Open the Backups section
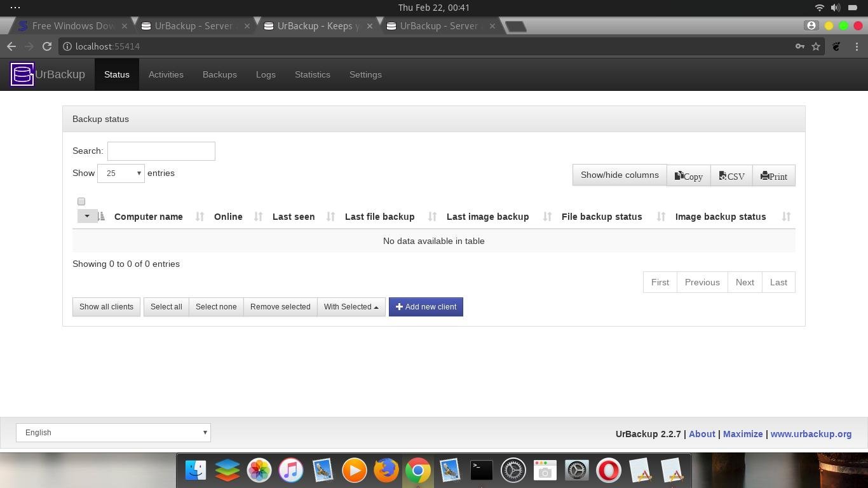 pyautogui.click(x=220, y=74)
